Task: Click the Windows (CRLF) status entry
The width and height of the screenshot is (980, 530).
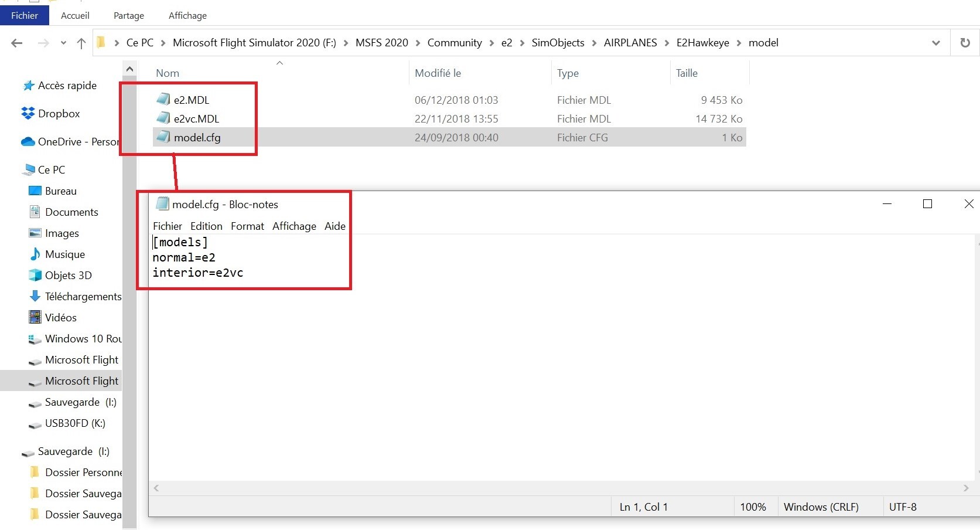Action: click(821, 507)
